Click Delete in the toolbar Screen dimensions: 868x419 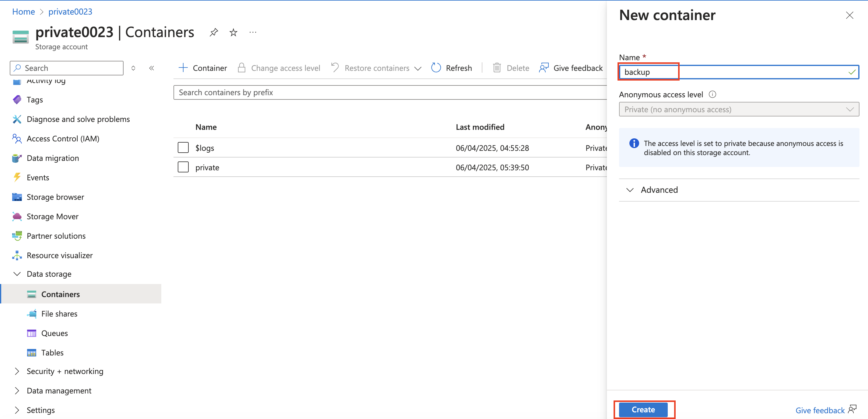click(511, 68)
